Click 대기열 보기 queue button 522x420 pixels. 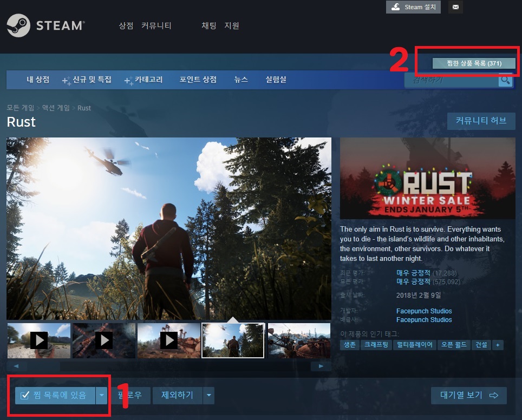469,395
